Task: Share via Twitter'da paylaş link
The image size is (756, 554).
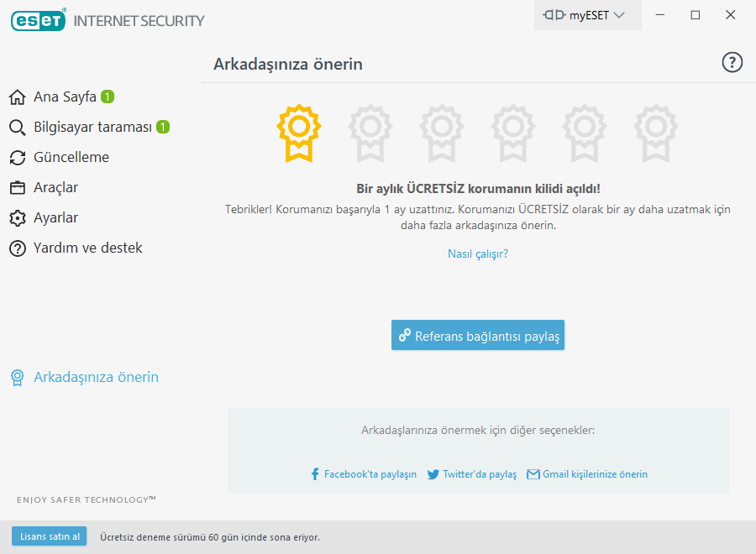Action: pos(480,474)
